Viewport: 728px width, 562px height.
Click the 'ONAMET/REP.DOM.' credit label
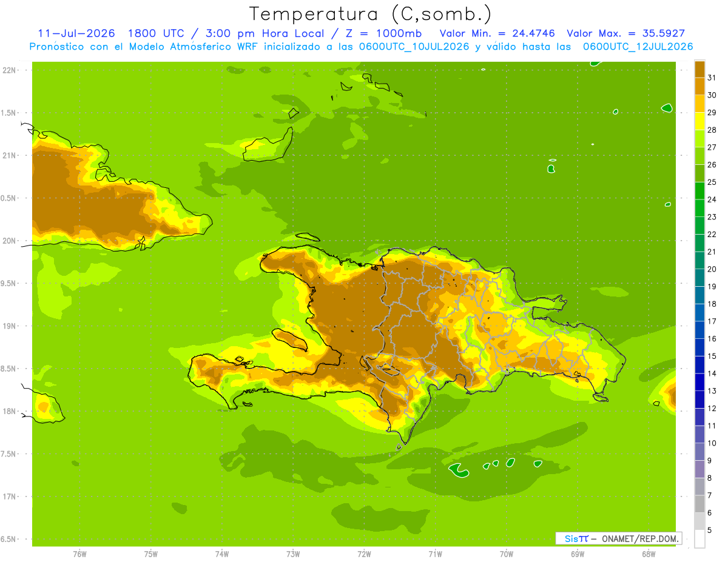pos(639,538)
